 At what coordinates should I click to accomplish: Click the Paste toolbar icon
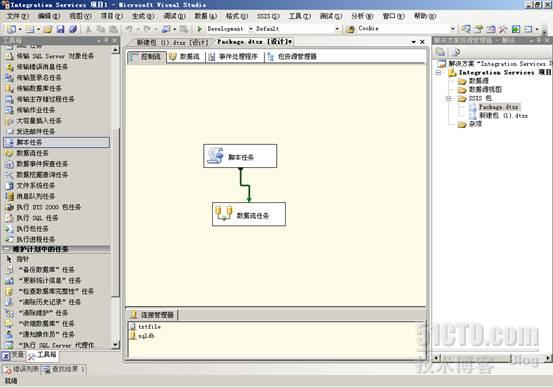click(113, 29)
